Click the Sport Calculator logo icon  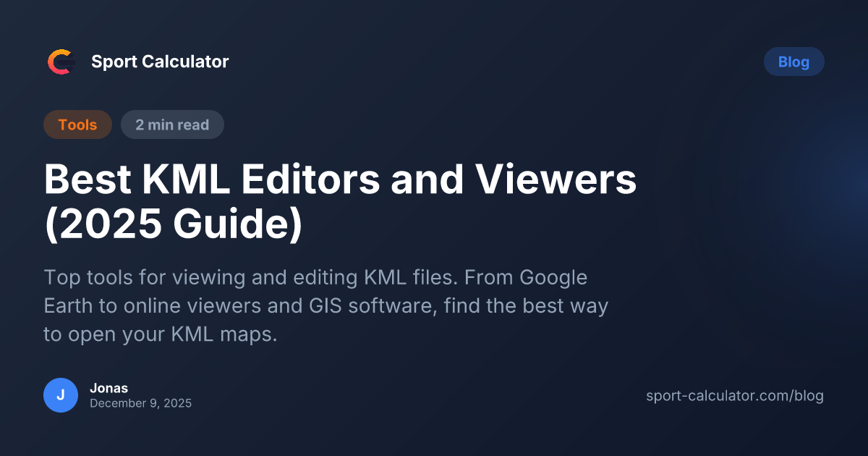tap(61, 62)
